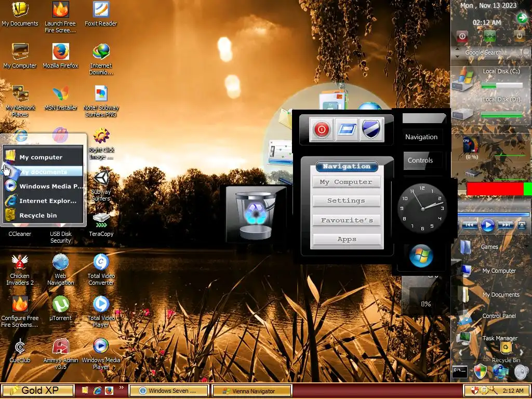Click the large Recycle Bin widget

click(256, 215)
